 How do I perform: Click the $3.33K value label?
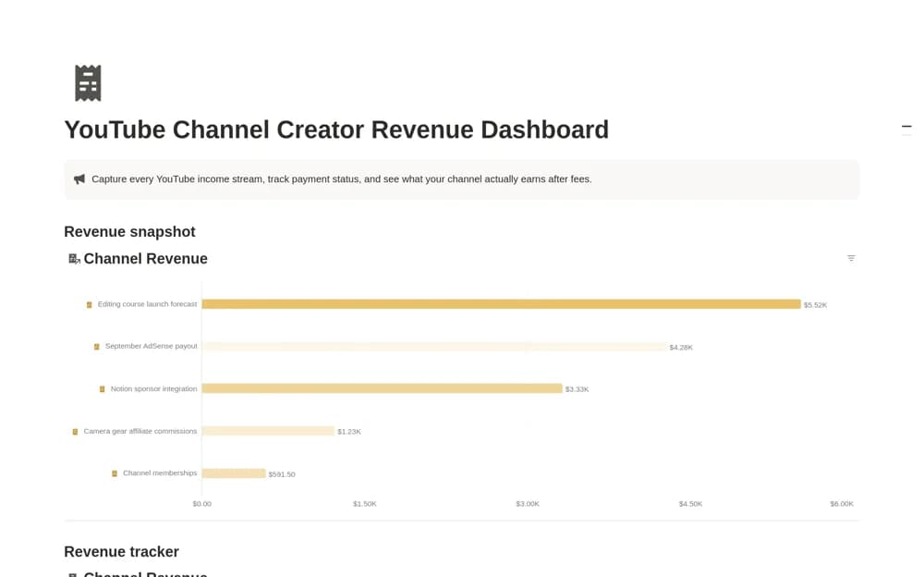pos(577,389)
